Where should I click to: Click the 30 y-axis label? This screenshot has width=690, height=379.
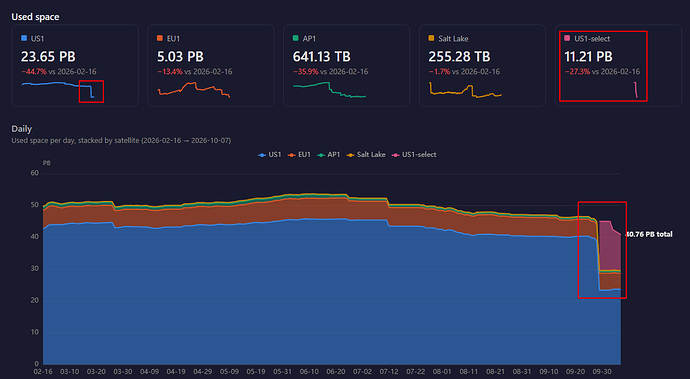[35, 269]
